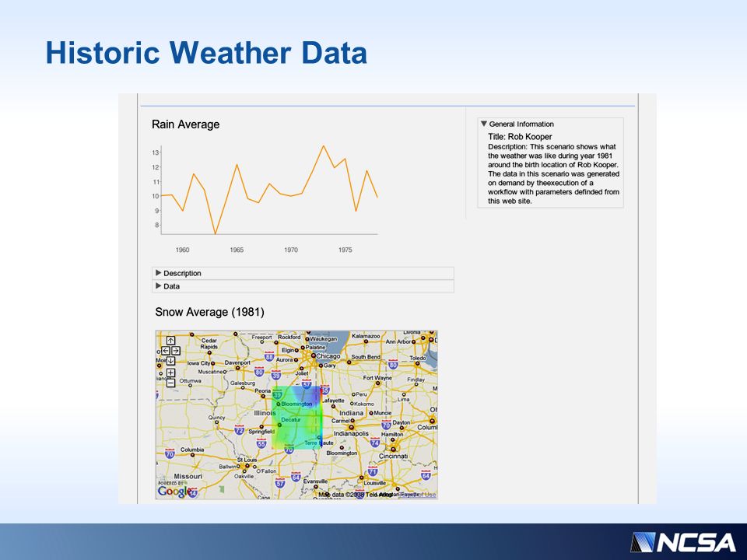
Task: Click the Missouri state label
Action: point(188,476)
